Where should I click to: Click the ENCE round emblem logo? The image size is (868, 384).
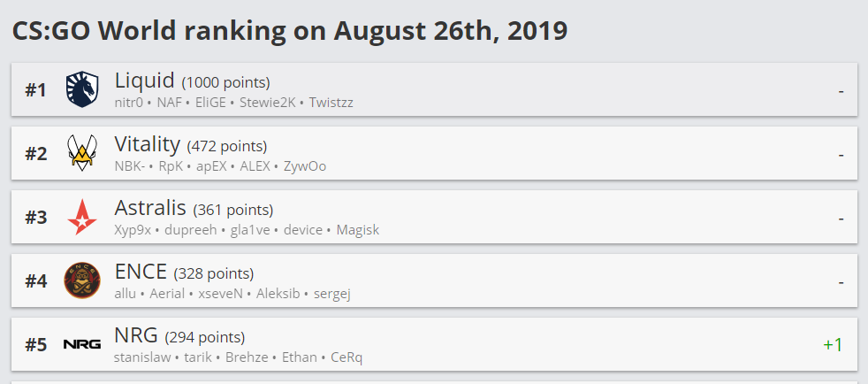[82, 280]
